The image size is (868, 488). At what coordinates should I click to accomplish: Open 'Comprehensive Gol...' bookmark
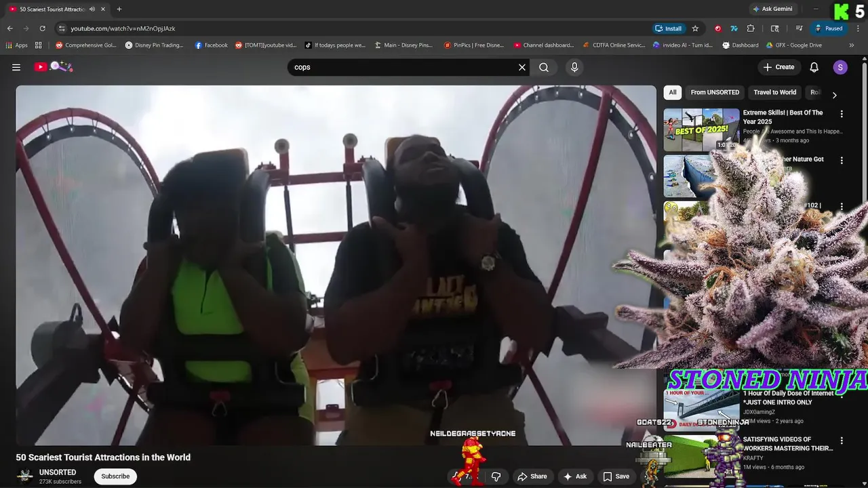85,45
